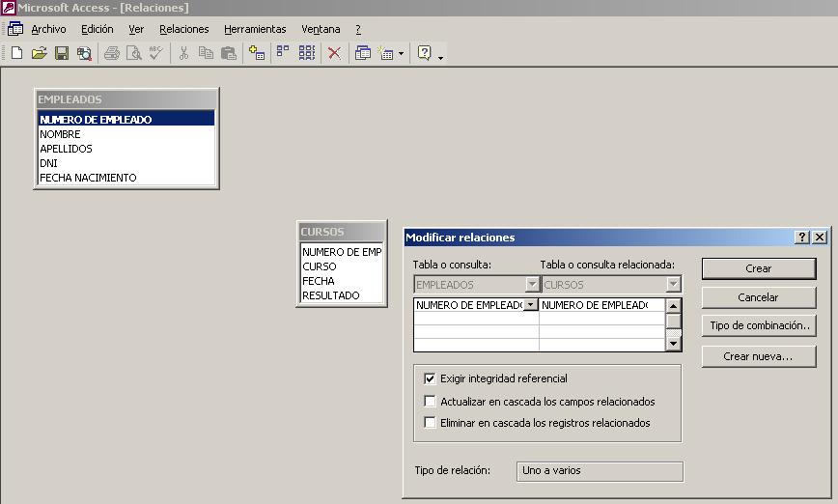The height and width of the screenshot is (504, 838).
Task: Open Print Preview icon
Action: pos(133,53)
